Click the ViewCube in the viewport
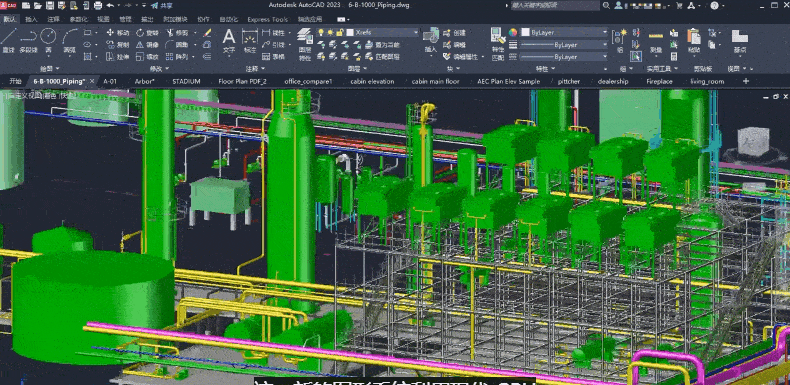The width and height of the screenshot is (790, 385). (753, 141)
